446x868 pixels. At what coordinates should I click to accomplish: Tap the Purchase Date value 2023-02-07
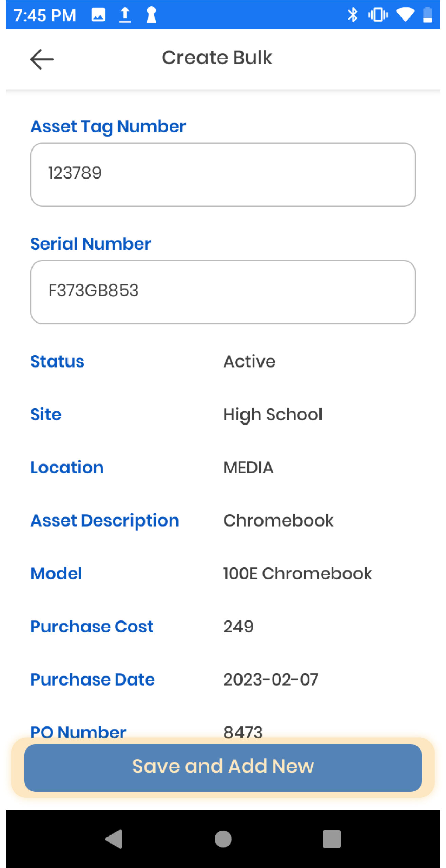[271, 679]
